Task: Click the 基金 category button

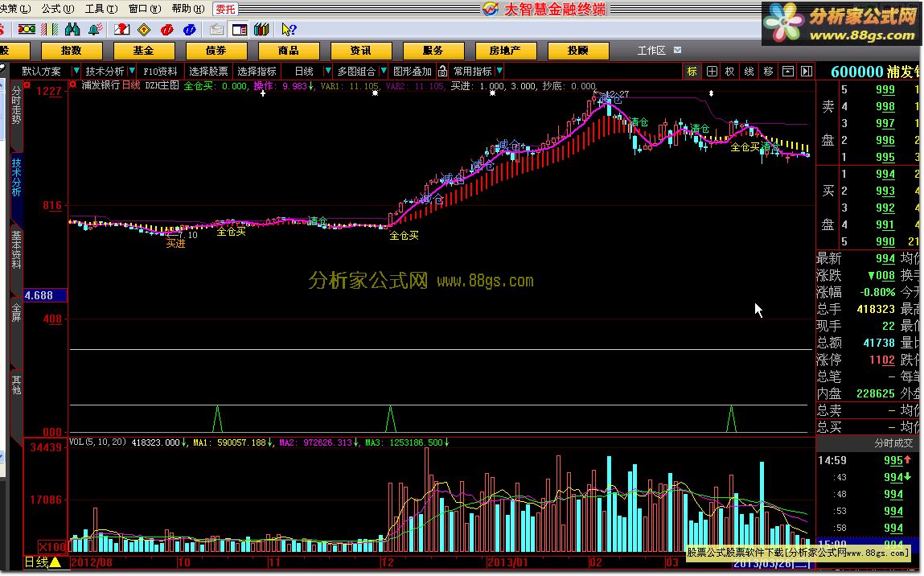Action: pos(144,50)
